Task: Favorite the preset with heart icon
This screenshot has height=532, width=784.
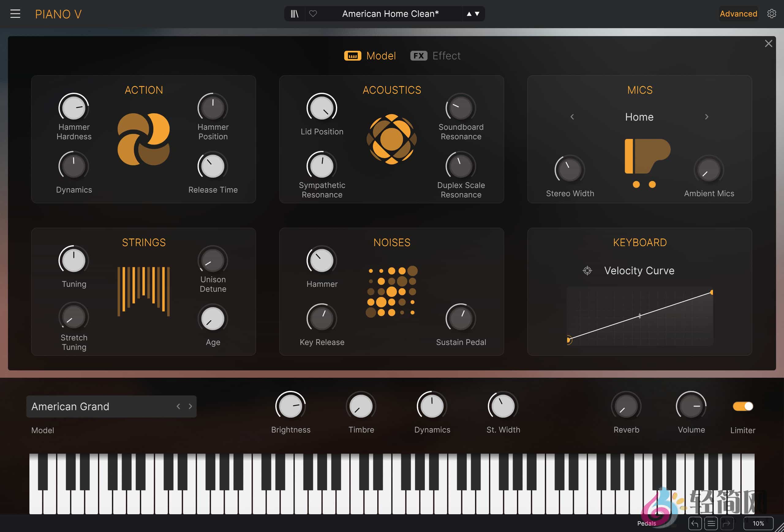Action: 313,14
